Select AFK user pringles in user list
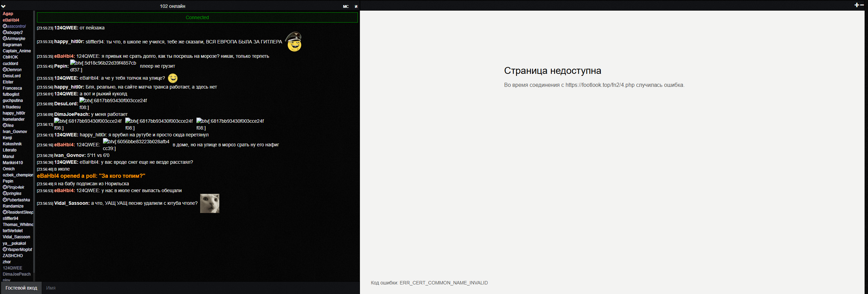The image size is (868, 294). pos(12,193)
